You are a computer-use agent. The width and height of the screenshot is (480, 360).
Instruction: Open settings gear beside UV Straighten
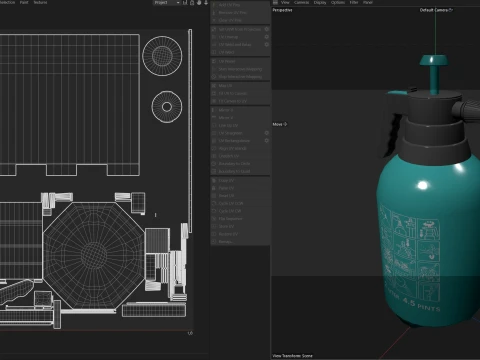(266, 133)
